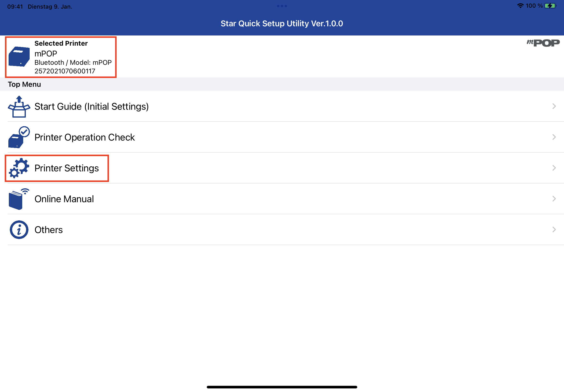Image resolution: width=564 pixels, height=392 pixels.
Task: Select the Others menu label
Action: [49, 230]
